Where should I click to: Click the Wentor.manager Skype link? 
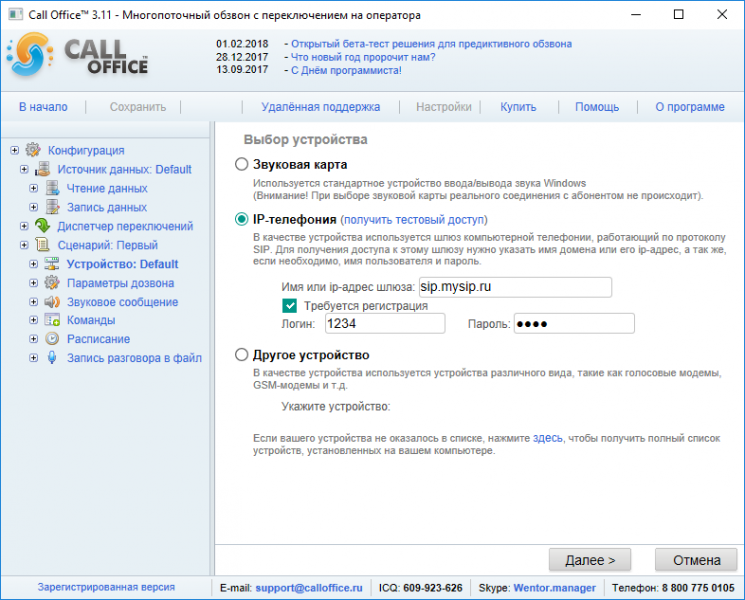click(554, 588)
